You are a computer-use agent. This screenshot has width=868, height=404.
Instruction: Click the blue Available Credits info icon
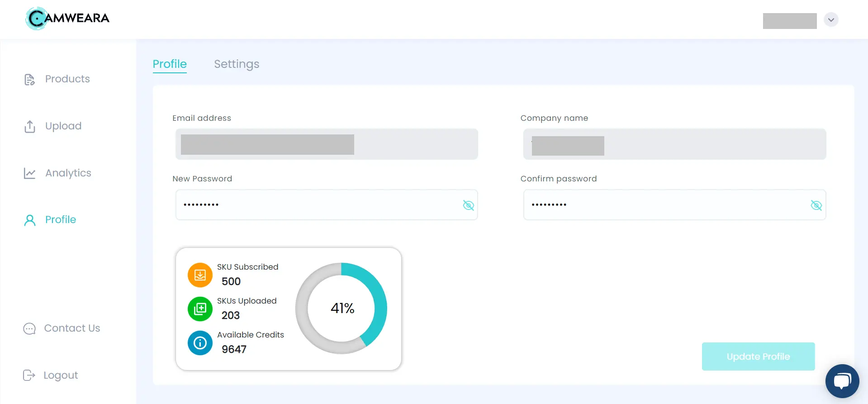point(200,343)
